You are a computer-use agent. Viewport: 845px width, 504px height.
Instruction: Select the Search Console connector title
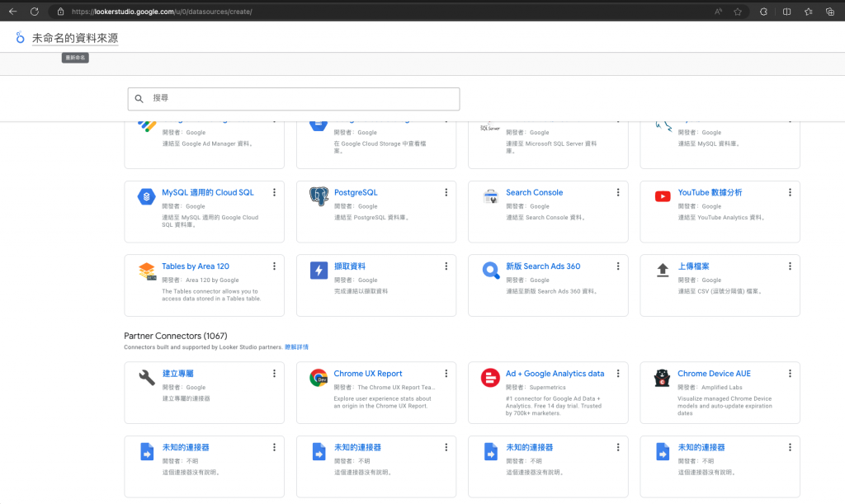pyautogui.click(x=534, y=192)
